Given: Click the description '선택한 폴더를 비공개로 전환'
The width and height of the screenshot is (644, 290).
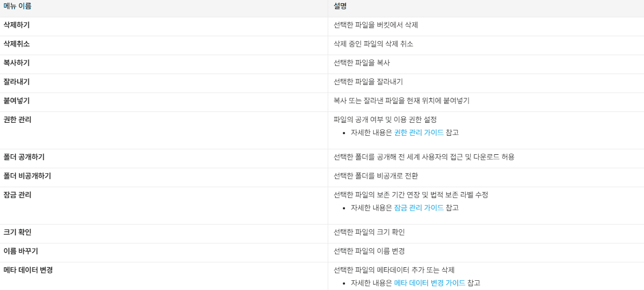Looking at the screenshot, I should coord(376,176).
